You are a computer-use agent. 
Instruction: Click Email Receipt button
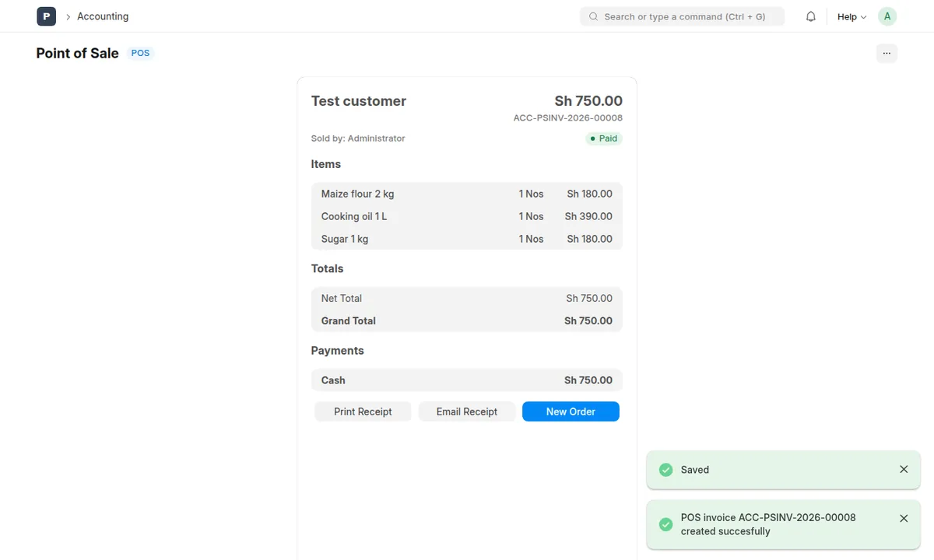[x=467, y=411]
